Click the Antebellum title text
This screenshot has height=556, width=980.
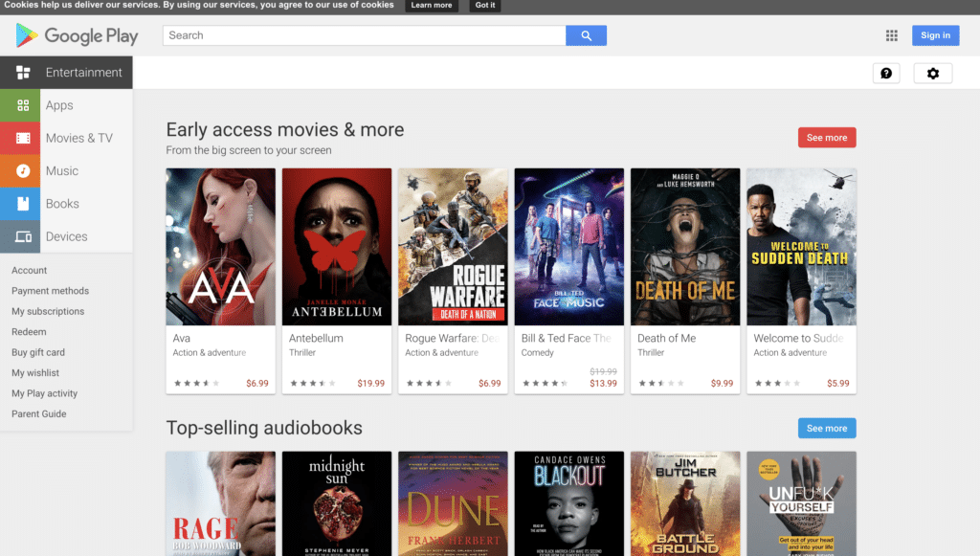click(x=316, y=338)
